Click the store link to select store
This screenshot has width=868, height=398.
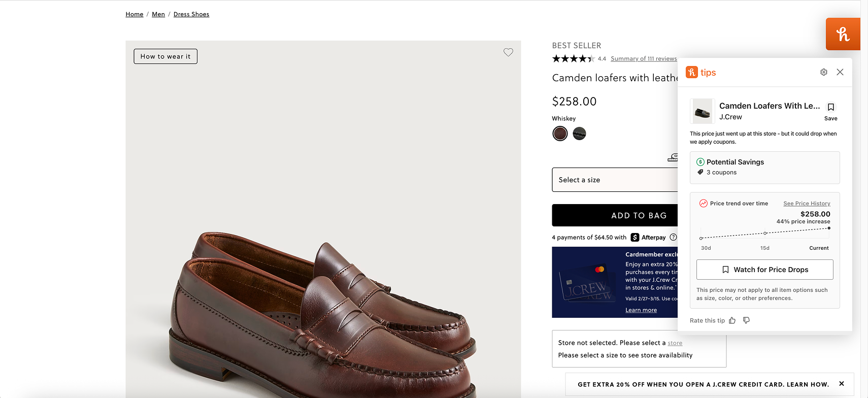[675, 343]
